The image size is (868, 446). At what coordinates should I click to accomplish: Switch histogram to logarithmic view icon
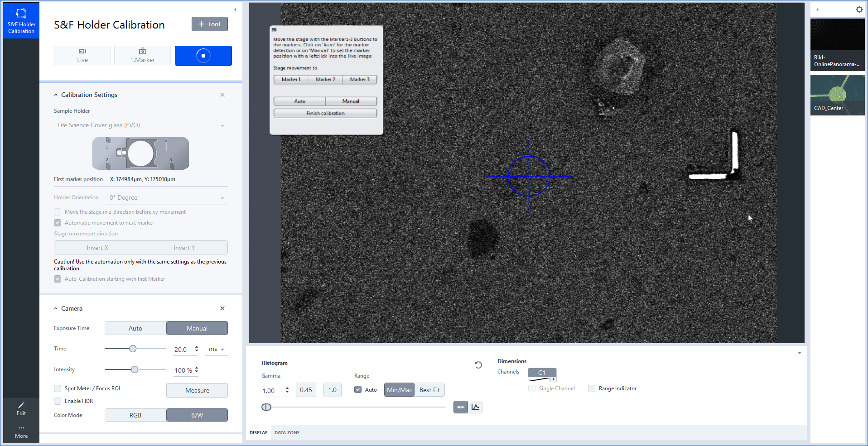pyautogui.click(x=475, y=407)
